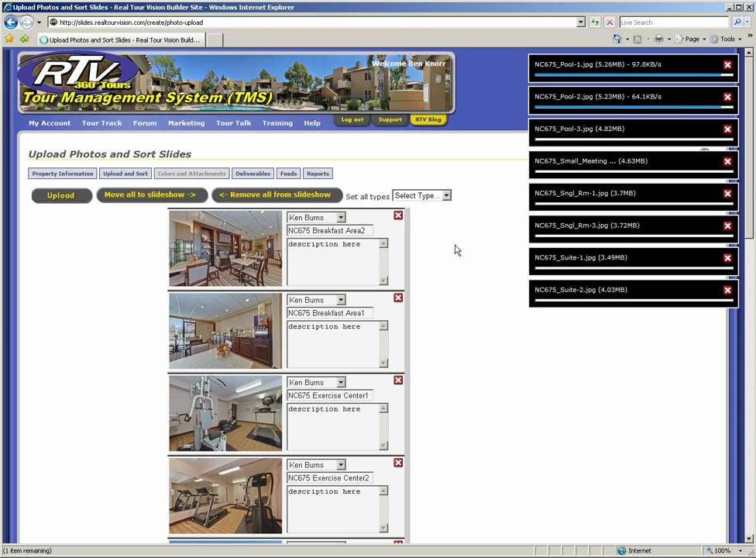Go back with browser Back arrow
The image size is (756, 558).
11,22
